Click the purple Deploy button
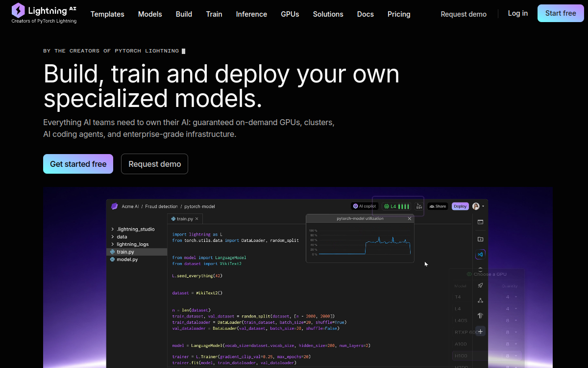The height and width of the screenshot is (368, 588). pyautogui.click(x=460, y=207)
